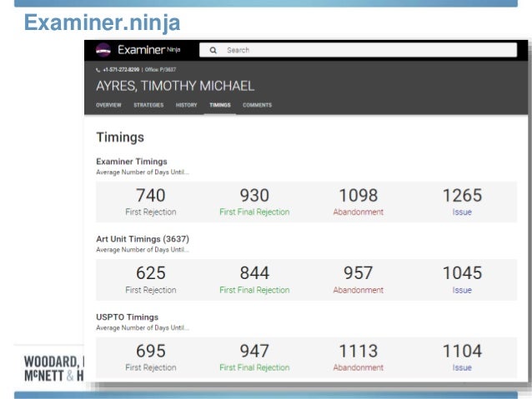Click the Examiner Timings section title
The height and width of the screenshot is (399, 532).
point(132,162)
